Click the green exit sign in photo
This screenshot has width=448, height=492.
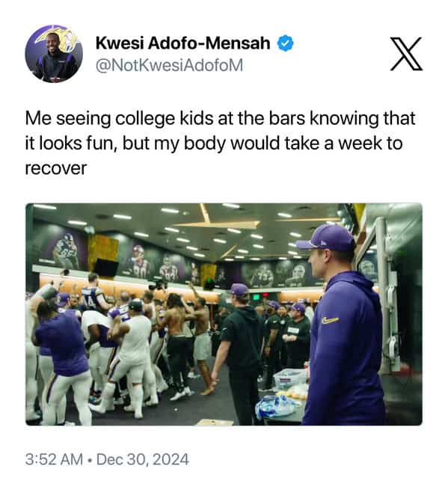[x=257, y=297]
